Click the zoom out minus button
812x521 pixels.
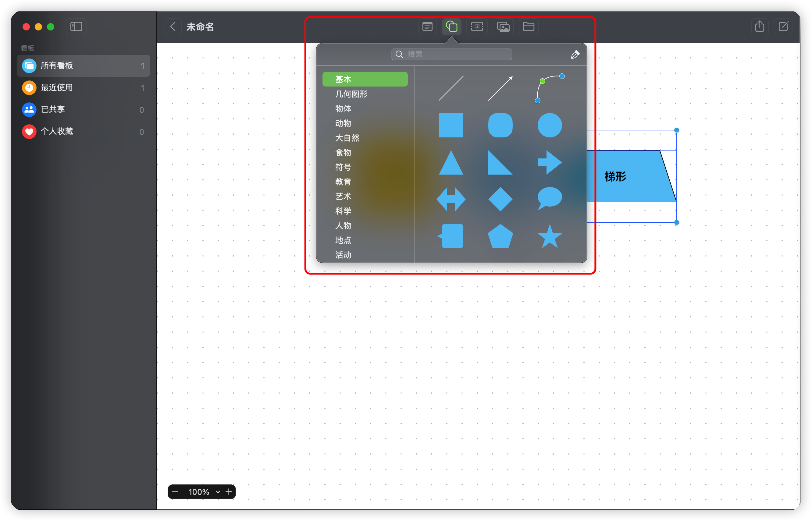(175, 491)
